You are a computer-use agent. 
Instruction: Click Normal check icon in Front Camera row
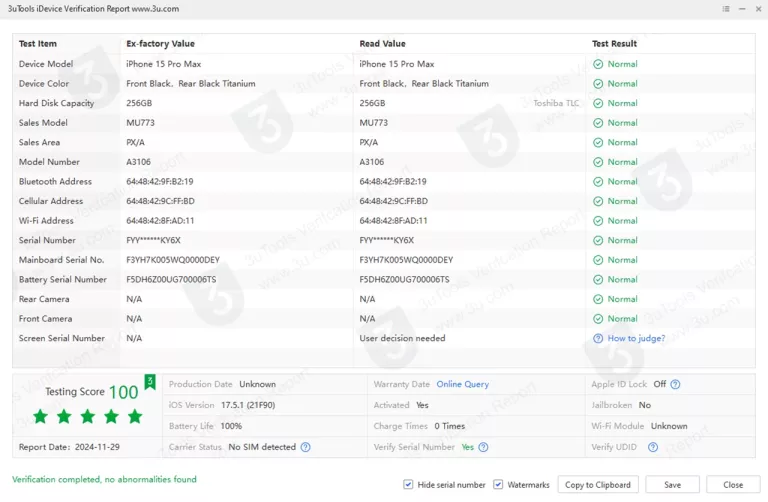click(x=598, y=319)
